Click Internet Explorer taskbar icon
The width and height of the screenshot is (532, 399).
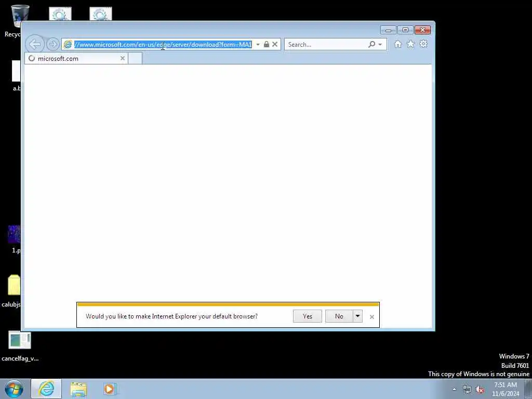[46, 389]
